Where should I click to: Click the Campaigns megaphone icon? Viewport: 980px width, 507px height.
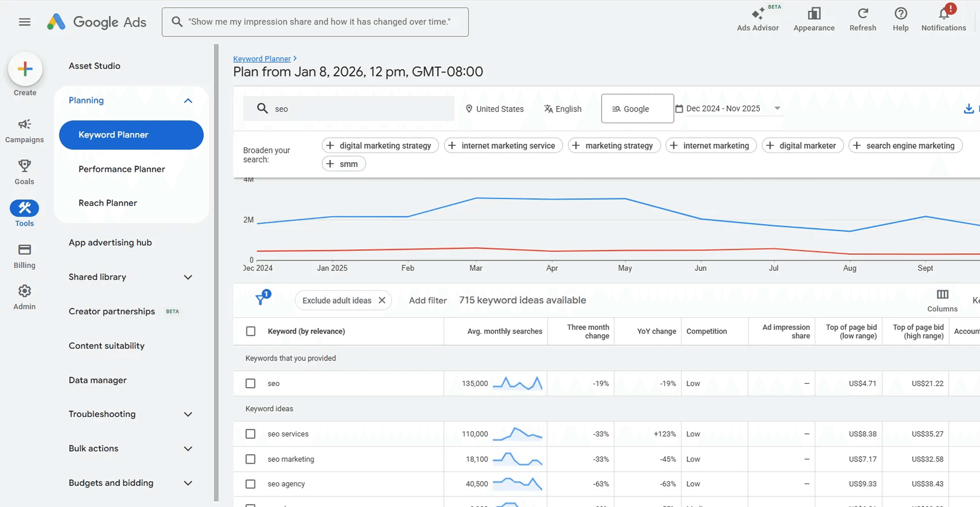[x=24, y=124]
